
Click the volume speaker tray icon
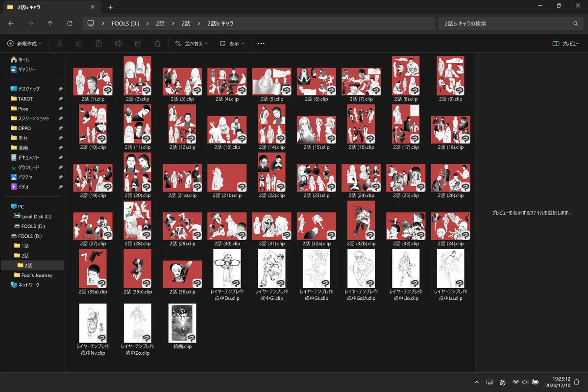point(525,382)
